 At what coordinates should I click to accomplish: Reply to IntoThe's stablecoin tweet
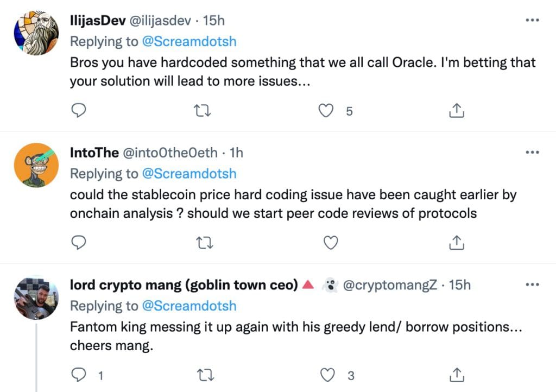79,243
